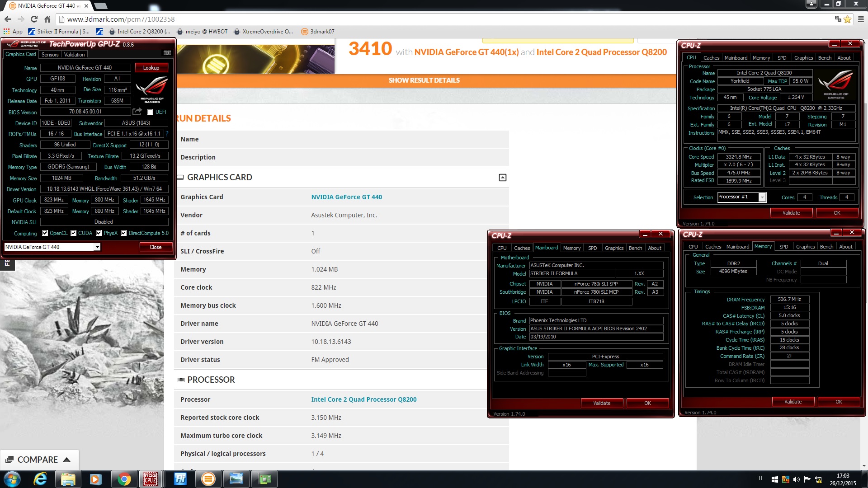Screen dimensions: 868x488
Task: Switch to Validation tab in GPU-Z
Action: coord(74,55)
